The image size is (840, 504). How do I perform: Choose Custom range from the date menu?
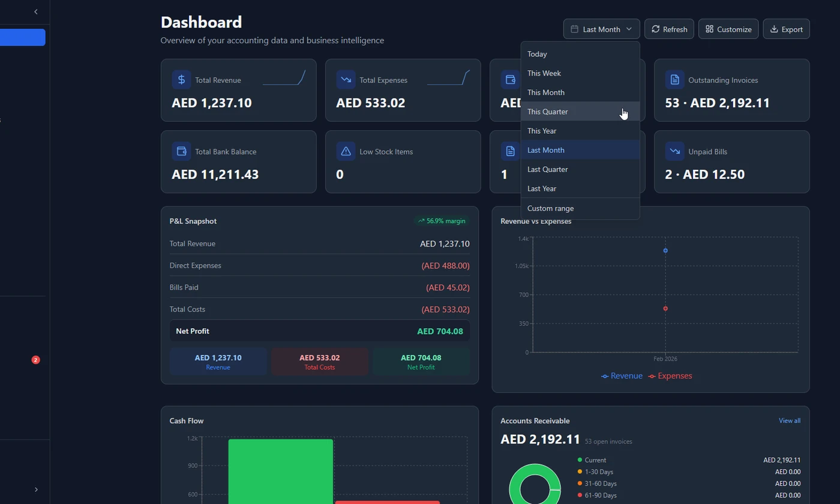550,208
